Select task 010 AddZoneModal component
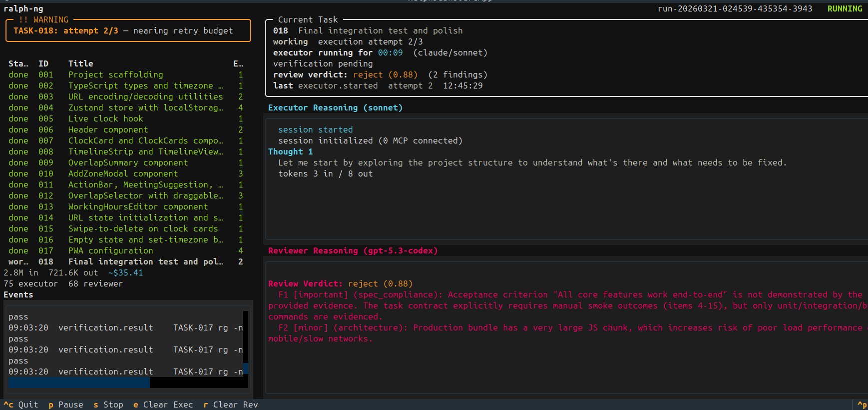The image size is (868, 410). [126, 173]
